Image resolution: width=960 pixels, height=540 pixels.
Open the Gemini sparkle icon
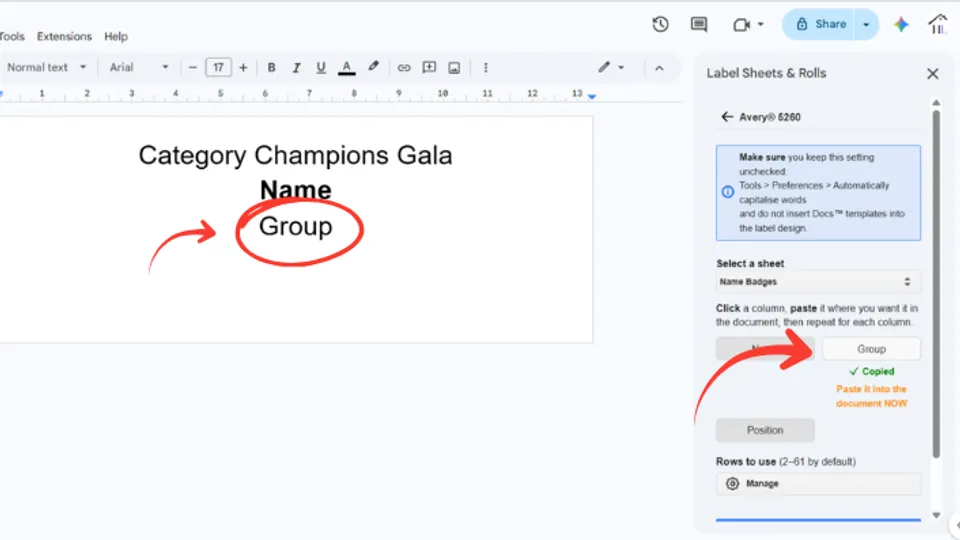[901, 24]
